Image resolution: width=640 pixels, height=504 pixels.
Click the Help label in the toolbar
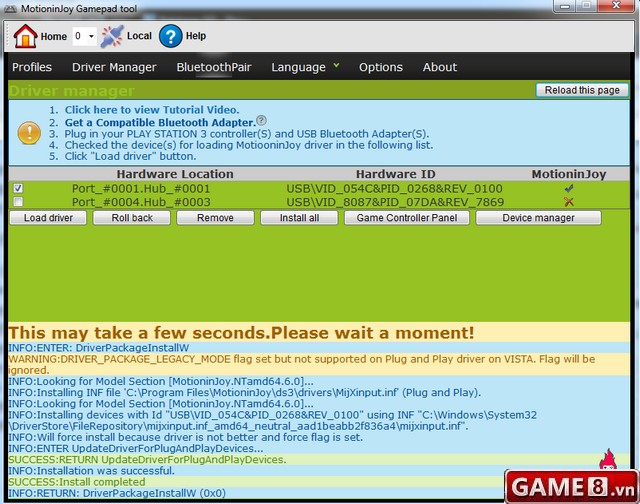(x=196, y=36)
